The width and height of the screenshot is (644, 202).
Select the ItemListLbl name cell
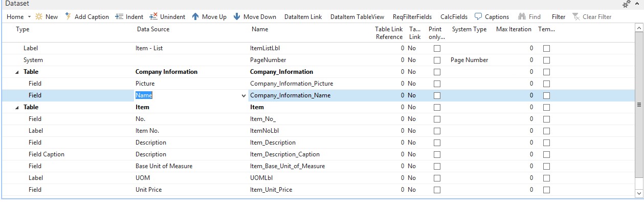[264, 48]
